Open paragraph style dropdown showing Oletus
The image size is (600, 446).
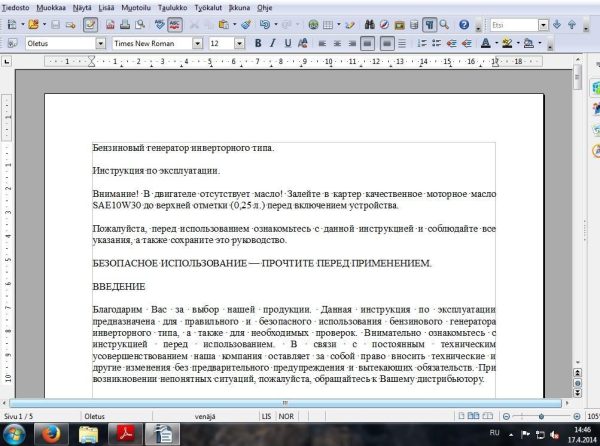(100, 44)
